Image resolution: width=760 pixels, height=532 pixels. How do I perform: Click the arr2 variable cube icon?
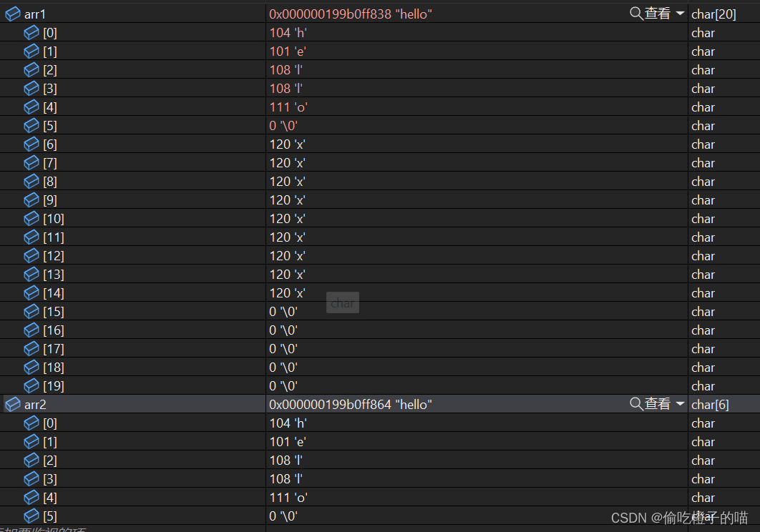click(13, 405)
